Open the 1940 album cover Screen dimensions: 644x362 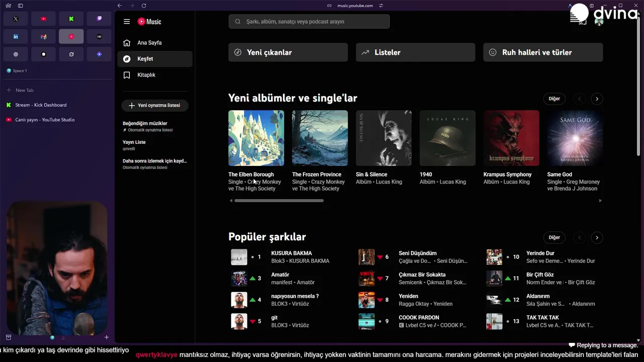click(447, 138)
